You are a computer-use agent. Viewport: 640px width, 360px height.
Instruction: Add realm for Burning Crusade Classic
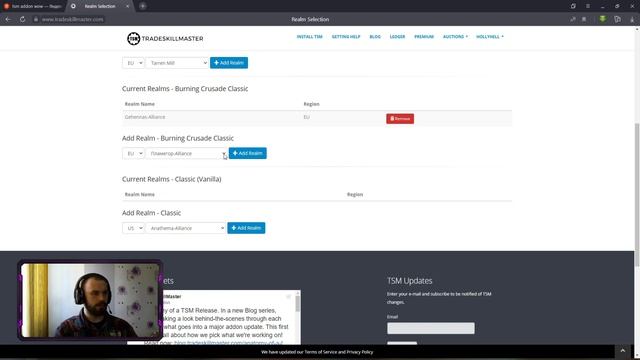[248, 153]
